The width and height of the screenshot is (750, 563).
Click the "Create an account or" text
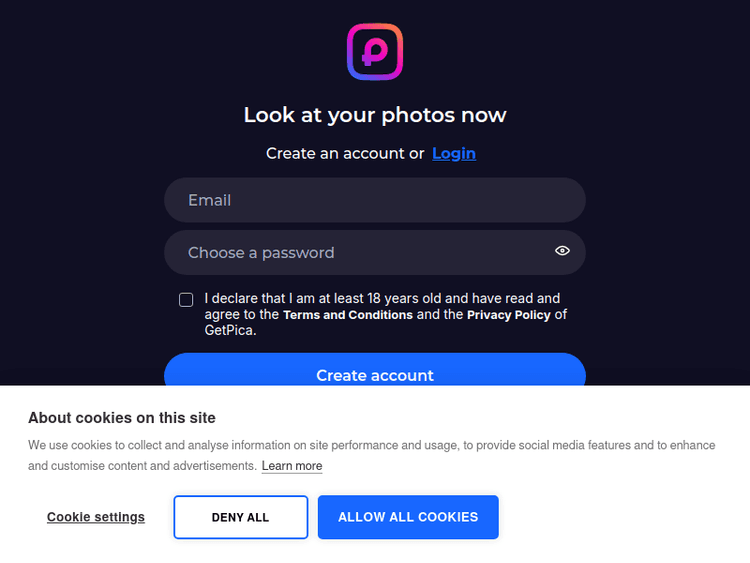pyautogui.click(x=345, y=153)
